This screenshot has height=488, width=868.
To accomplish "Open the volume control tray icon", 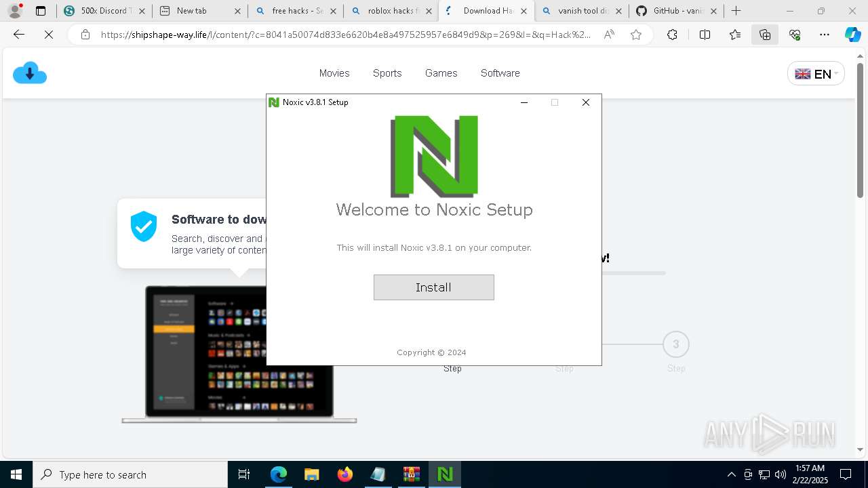I will (x=780, y=474).
